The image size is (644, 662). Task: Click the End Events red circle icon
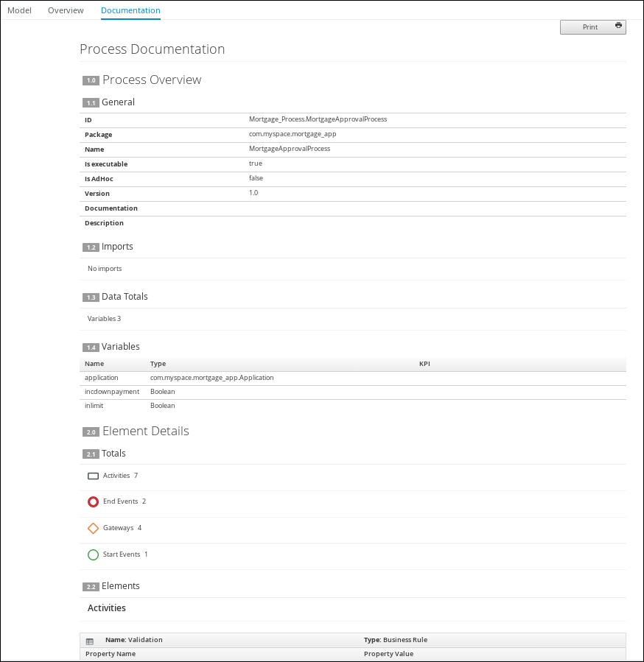pyautogui.click(x=93, y=501)
